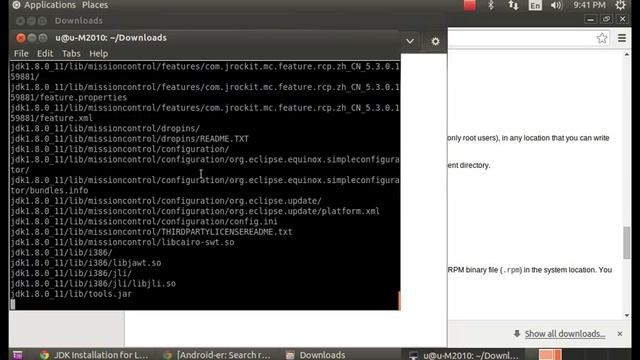Viewport: 640px width, 360px height.
Task: Click the terminal line ending with platform.xml
Action: click(x=195, y=211)
